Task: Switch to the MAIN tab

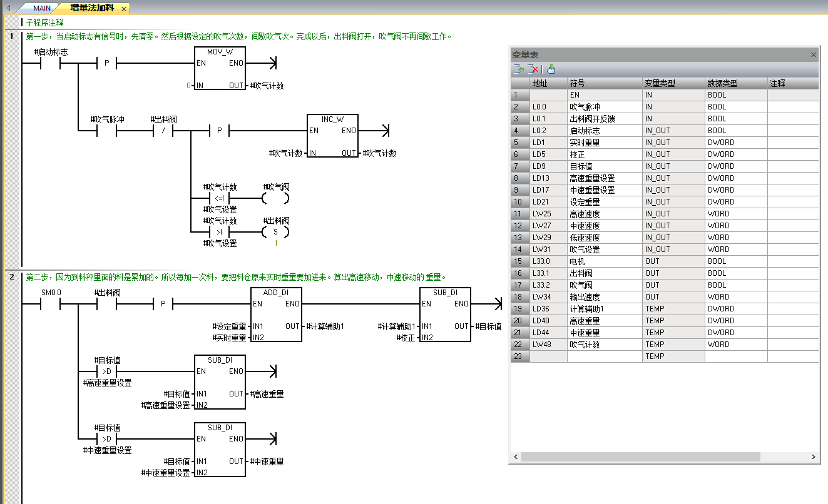Action: [x=41, y=8]
